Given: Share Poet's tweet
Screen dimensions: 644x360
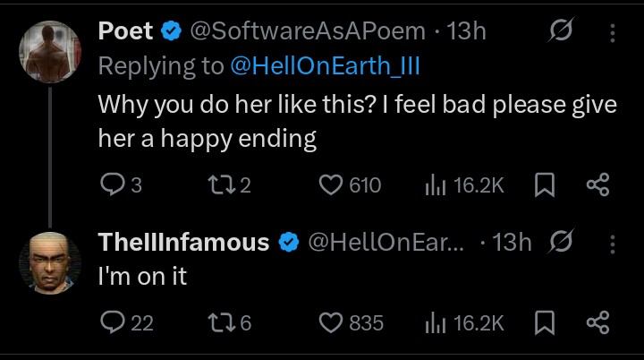Looking at the screenshot, I should (x=597, y=185).
